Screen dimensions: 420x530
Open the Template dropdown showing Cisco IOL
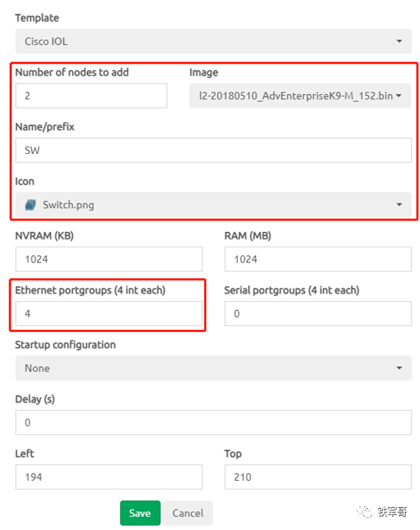[x=213, y=41]
